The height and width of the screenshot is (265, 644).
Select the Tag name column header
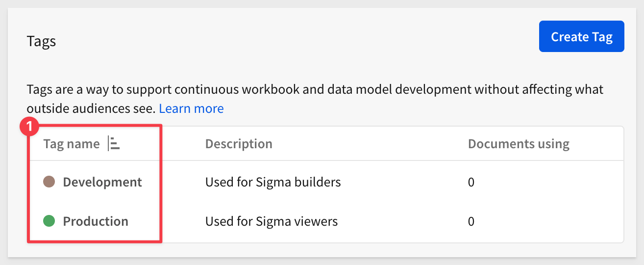72,144
